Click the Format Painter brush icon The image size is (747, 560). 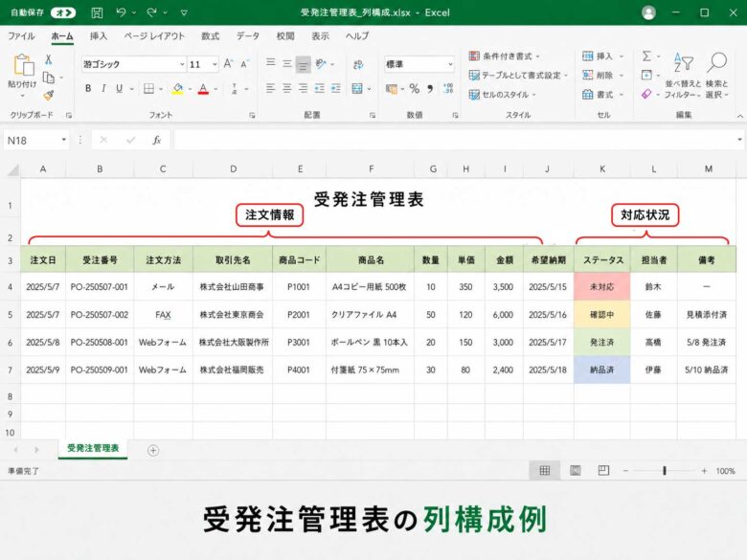[49, 95]
